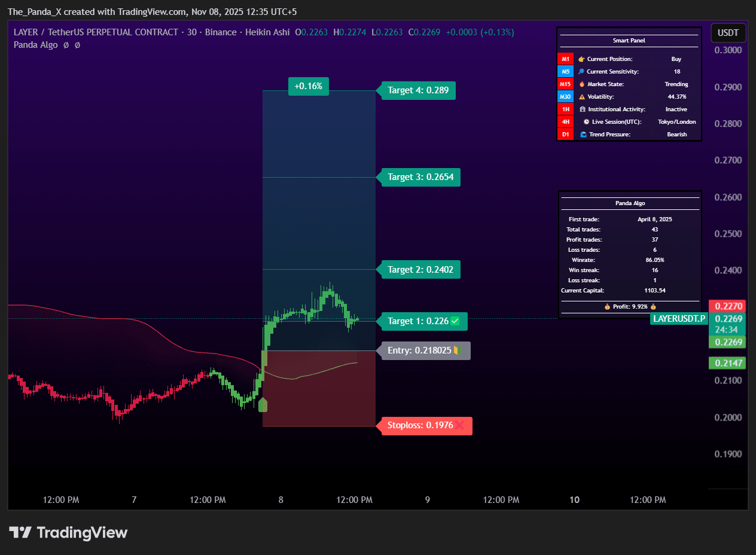Click the fire icon beside Market State

pyautogui.click(x=581, y=84)
